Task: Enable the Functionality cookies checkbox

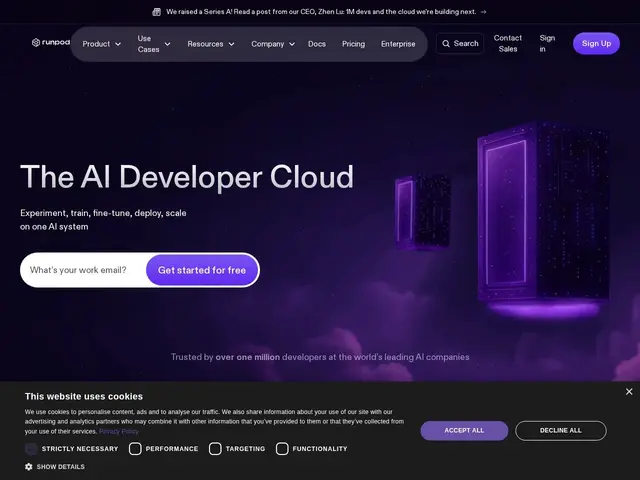Action: pyautogui.click(x=282, y=449)
